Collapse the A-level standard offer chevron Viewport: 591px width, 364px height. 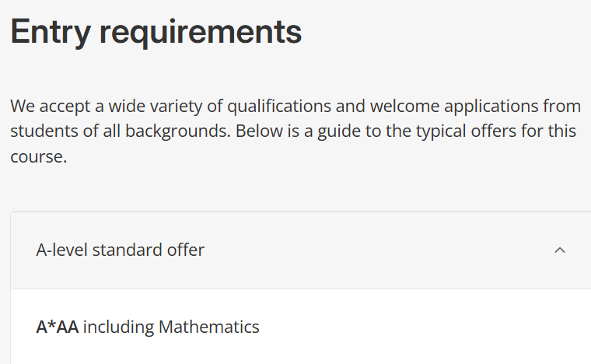559,250
